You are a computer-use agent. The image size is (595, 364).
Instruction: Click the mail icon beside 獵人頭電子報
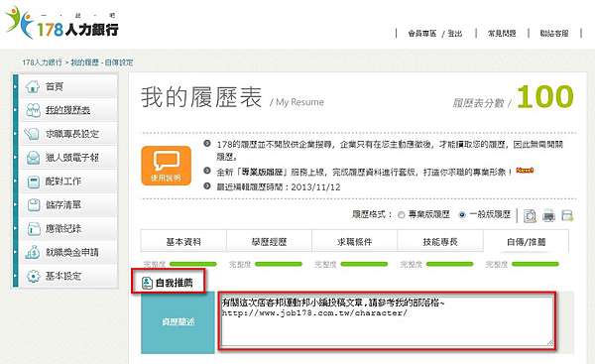pyautogui.click(x=34, y=158)
